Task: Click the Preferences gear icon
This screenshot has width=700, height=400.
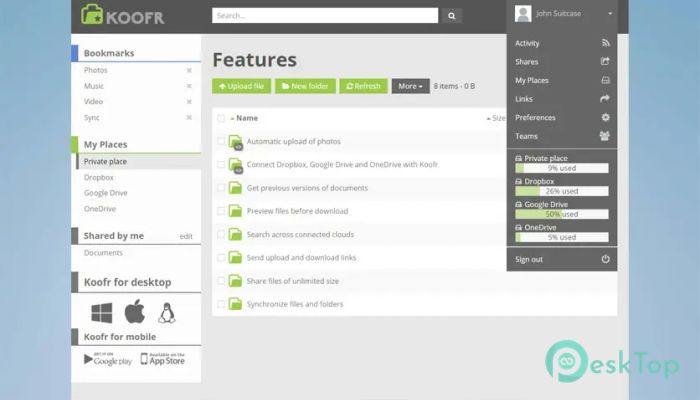Action: (x=605, y=117)
